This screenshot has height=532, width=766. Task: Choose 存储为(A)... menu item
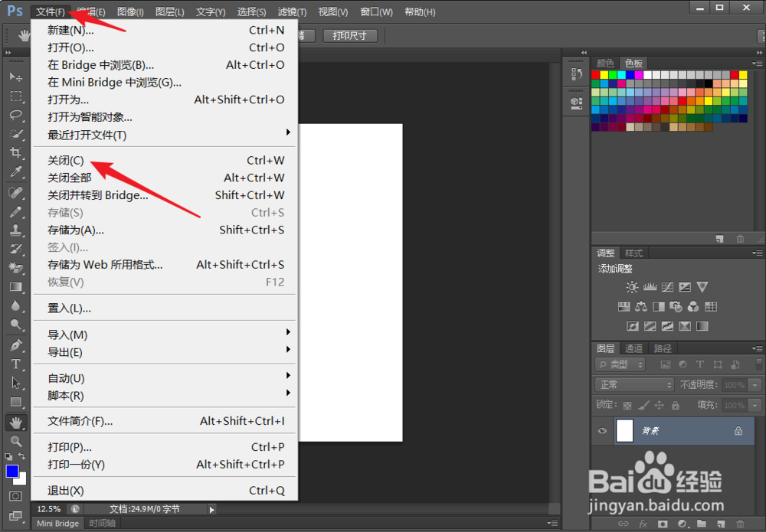click(164, 230)
